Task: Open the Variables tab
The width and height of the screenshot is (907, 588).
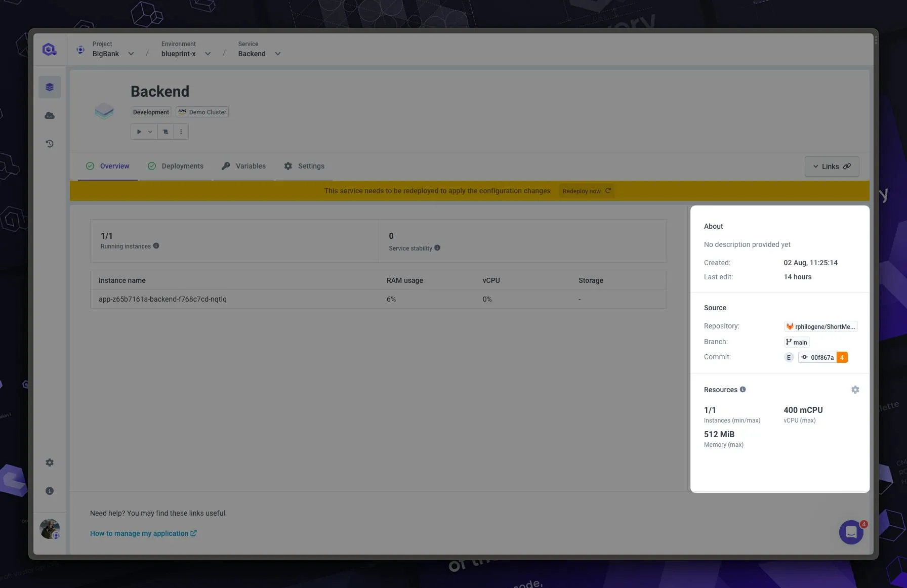Action: (x=251, y=166)
